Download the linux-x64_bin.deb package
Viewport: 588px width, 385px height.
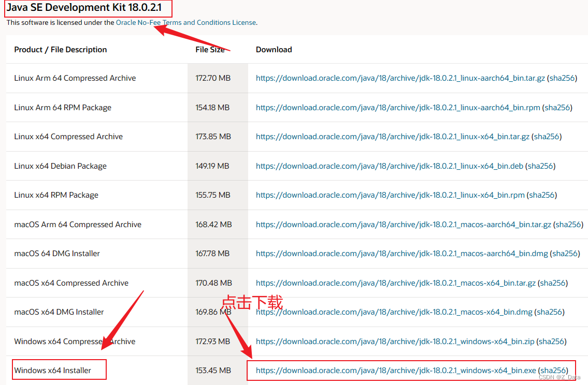(x=389, y=166)
